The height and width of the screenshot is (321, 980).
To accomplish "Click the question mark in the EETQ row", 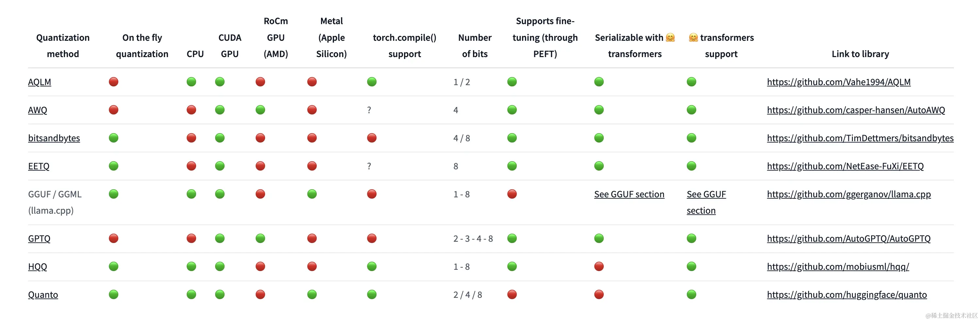I will pos(369,166).
